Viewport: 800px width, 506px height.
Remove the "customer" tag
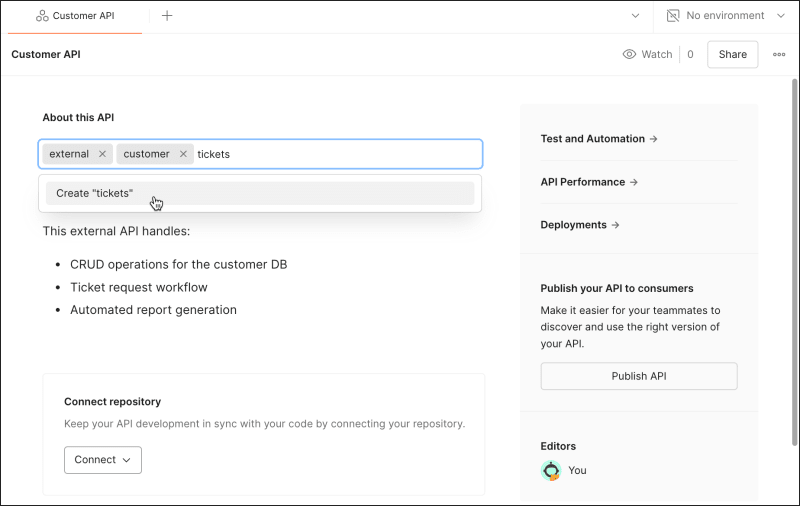183,154
